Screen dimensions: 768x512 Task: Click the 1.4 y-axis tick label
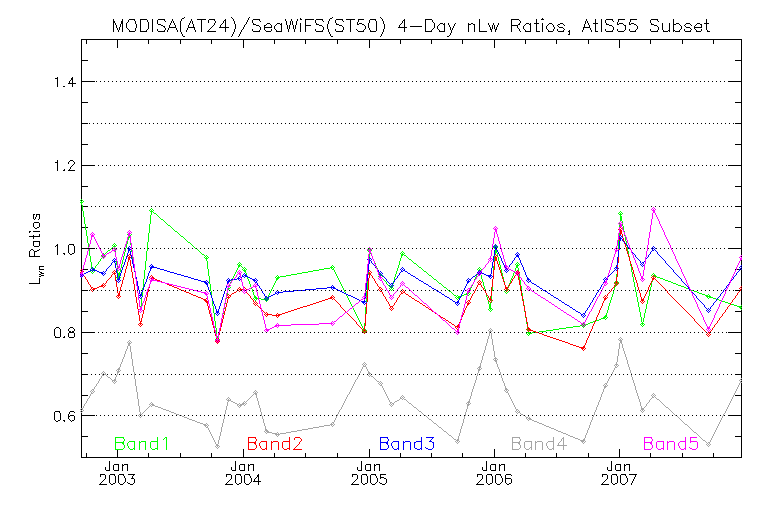(65, 82)
